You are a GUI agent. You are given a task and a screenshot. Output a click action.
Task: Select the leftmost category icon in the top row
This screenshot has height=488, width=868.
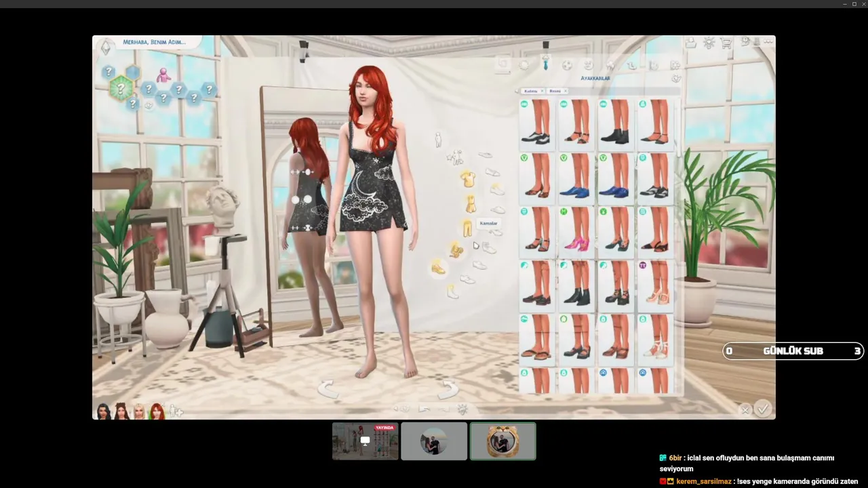click(502, 64)
